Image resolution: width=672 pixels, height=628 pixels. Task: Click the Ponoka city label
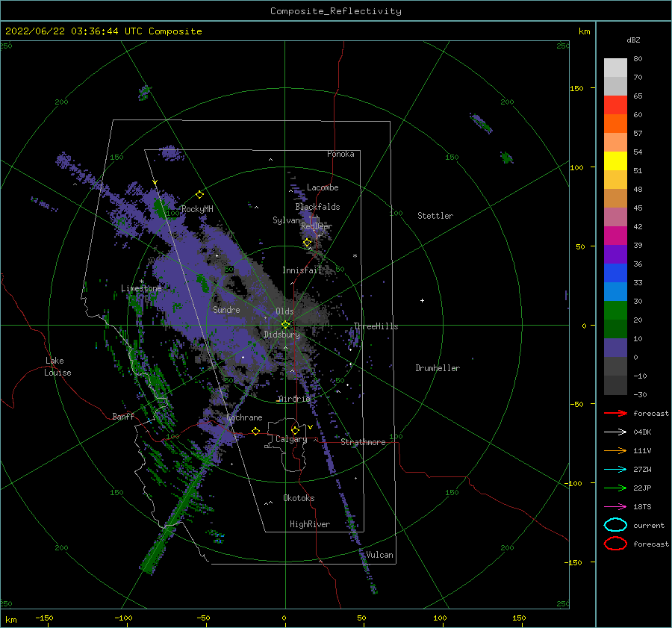[x=340, y=154]
